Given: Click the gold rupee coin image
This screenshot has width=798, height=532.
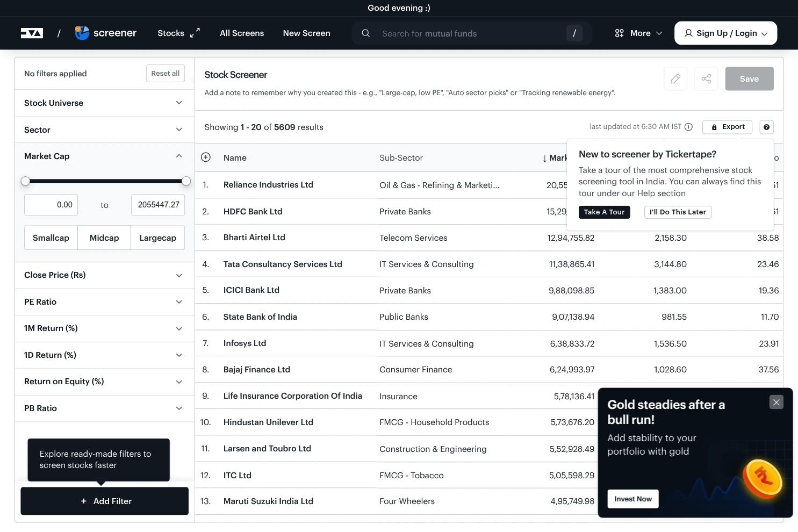Looking at the screenshot, I should (762, 478).
